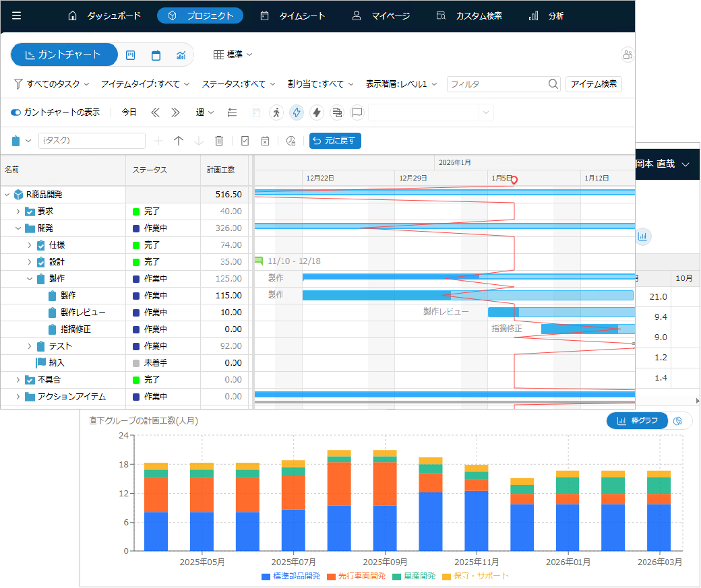Switch to the calendar view icon

click(x=156, y=55)
